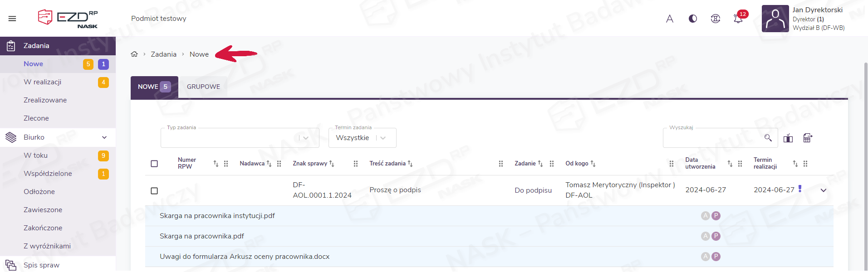Open the accessibility icon in header

(x=716, y=19)
